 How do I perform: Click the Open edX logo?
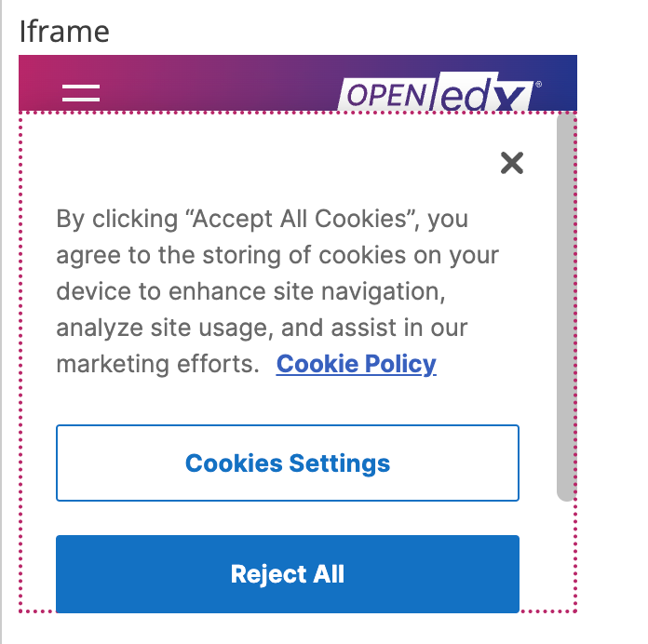pos(438,95)
